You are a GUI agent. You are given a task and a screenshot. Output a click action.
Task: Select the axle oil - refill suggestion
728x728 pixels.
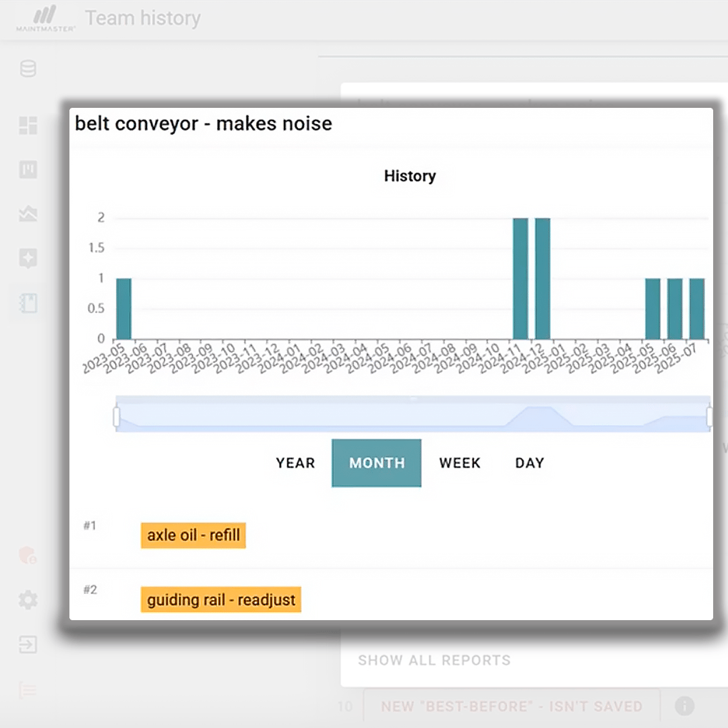(193, 535)
